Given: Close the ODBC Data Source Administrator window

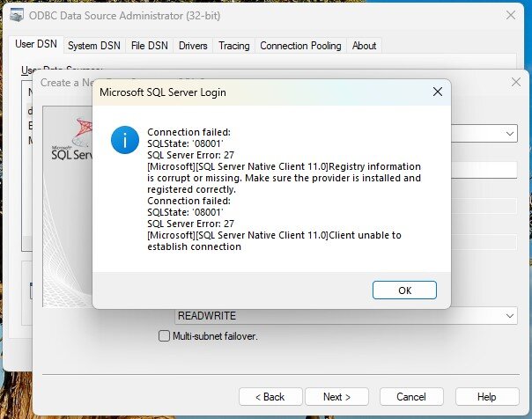Looking at the screenshot, I should tap(510, 15).
